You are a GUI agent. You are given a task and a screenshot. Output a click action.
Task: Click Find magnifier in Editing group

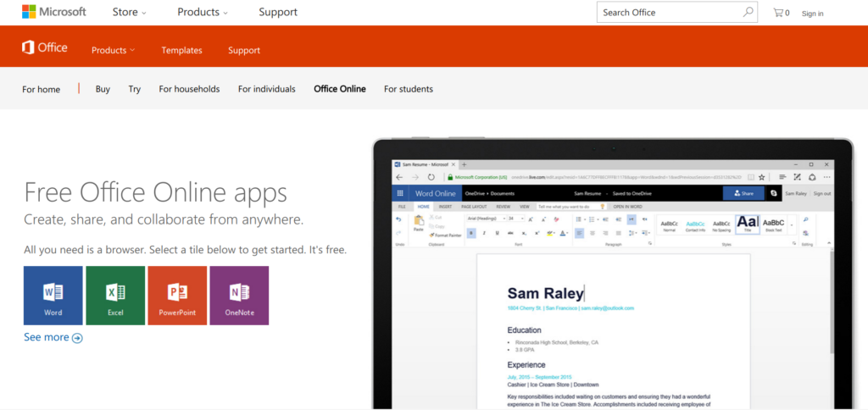[x=806, y=219]
